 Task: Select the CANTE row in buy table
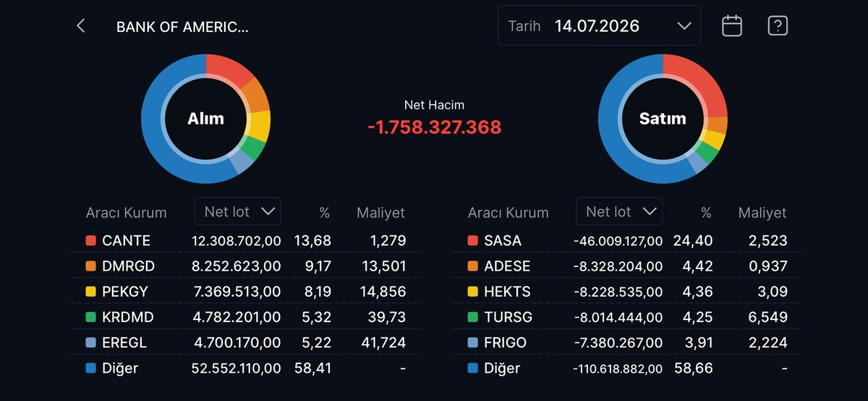[246, 240]
